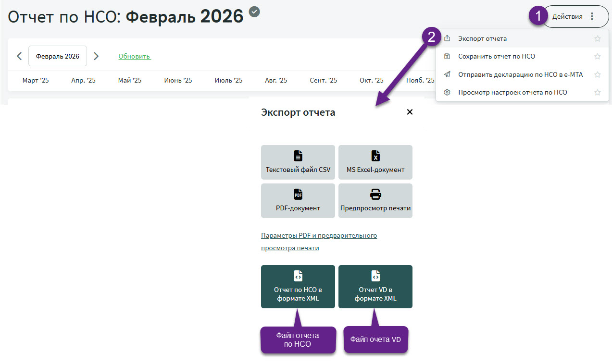Image resolution: width=612 pixels, height=364 pixels.
Task: Favorite the Сохранить отчет по НСО item
Action: 597,56
